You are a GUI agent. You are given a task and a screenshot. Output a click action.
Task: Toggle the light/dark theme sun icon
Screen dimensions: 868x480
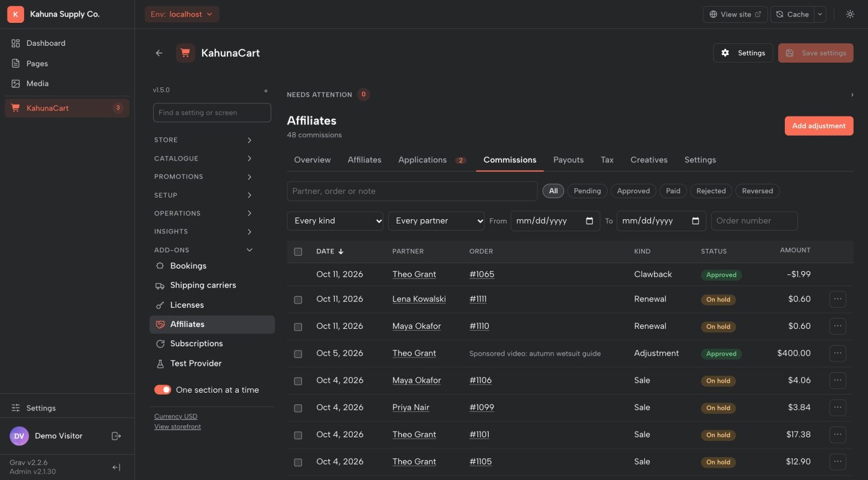point(850,14)
